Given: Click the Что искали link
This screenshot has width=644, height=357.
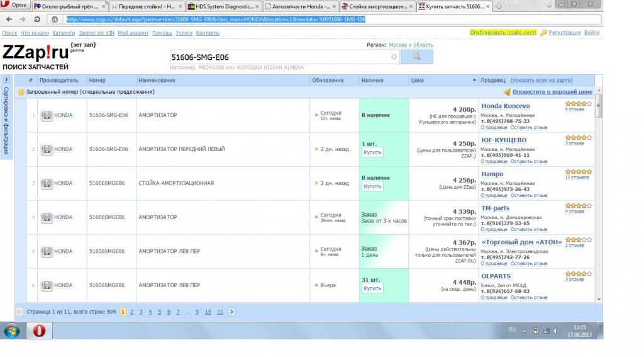Looking at the screenshot, I should coord(35,33).
